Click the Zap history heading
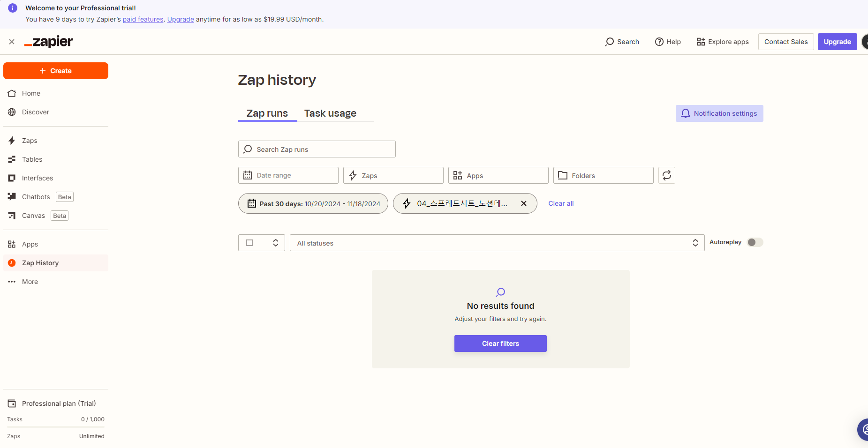The image size is (868, 448). pos(277,80)
